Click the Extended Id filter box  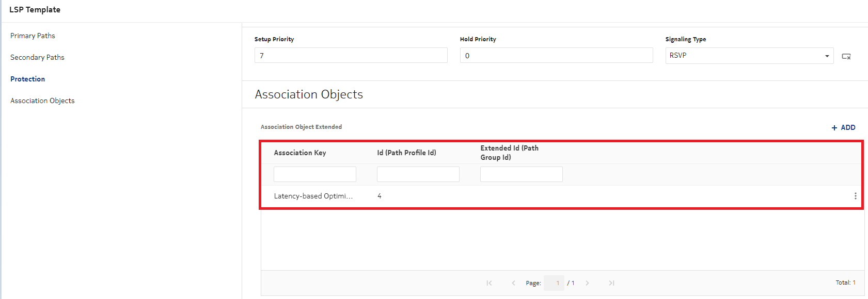point(521,174)
